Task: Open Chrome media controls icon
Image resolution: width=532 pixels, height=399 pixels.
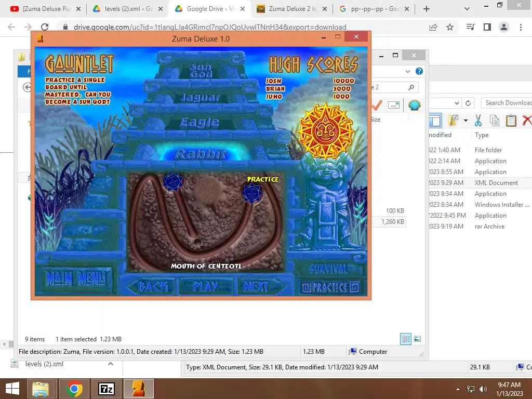Action: pos(470,27)
